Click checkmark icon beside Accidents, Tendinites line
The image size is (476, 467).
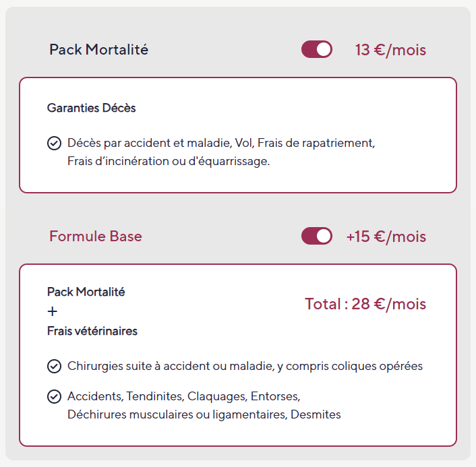54,396
